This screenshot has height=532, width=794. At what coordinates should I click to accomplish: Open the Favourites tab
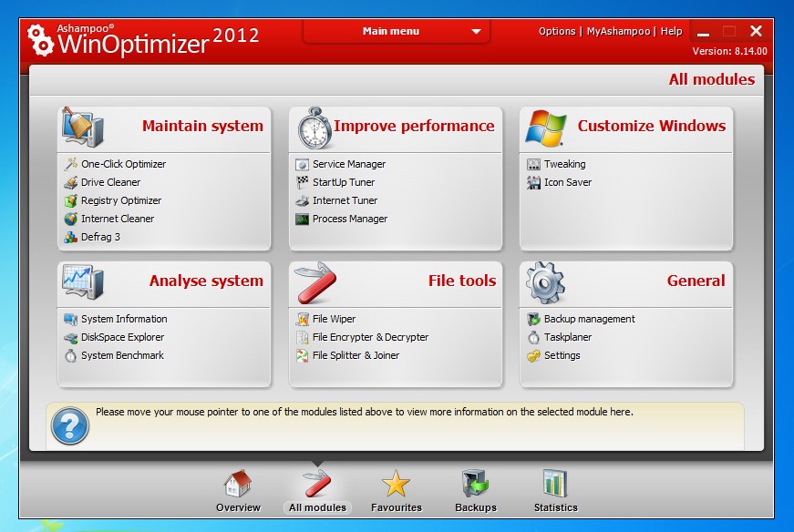[396, 492]
